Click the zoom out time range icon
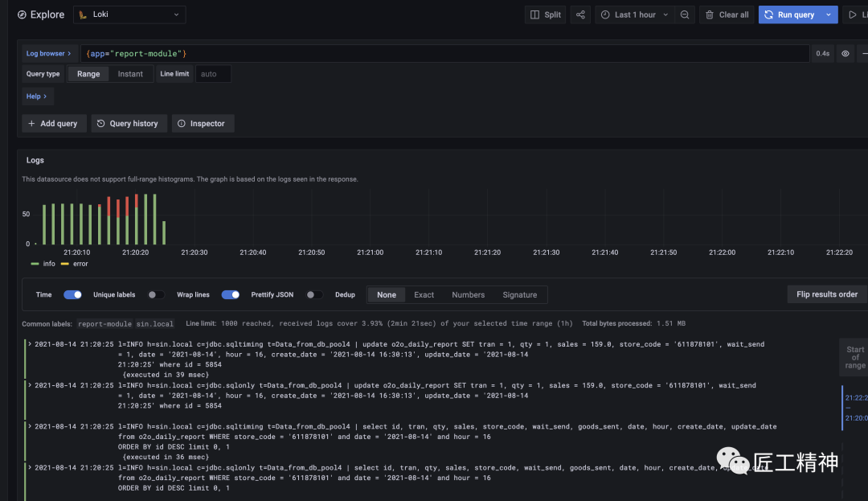 pos(684,14)
